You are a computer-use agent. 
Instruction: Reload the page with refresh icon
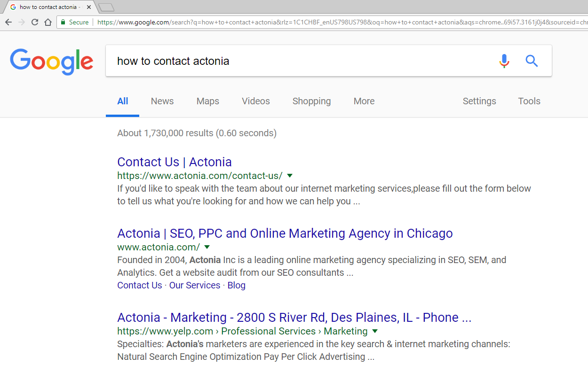click(35, 22)
